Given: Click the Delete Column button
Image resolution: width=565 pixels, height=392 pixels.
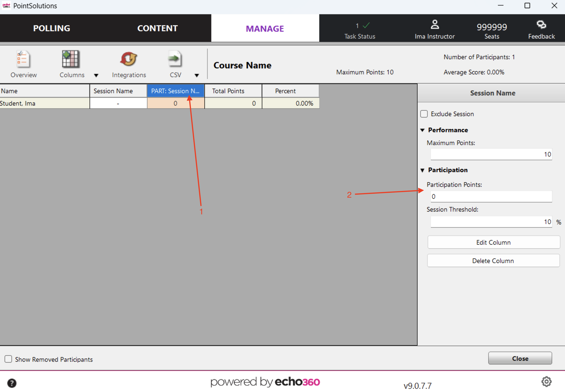Looking at the screenshot, I should click(x=493, y=261).
